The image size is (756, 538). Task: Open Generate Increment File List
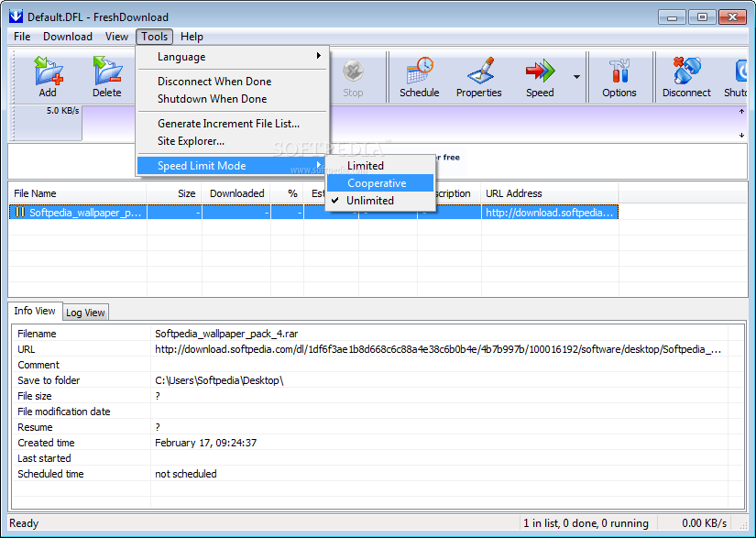[233, 124]
